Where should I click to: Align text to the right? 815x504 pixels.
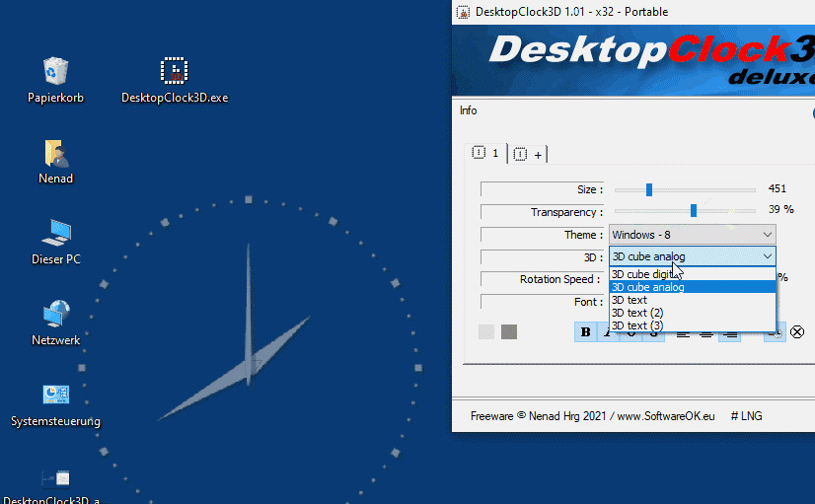[x=730, y=333]
